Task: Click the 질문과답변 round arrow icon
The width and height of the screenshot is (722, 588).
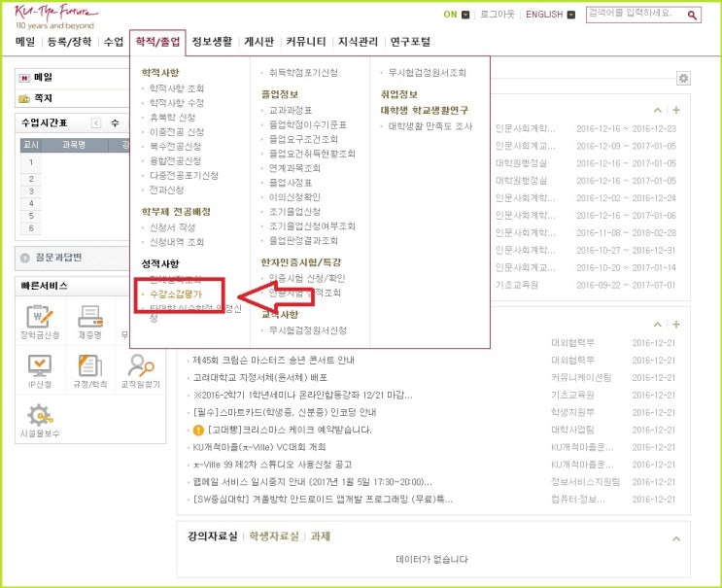Action: point(25,259)
